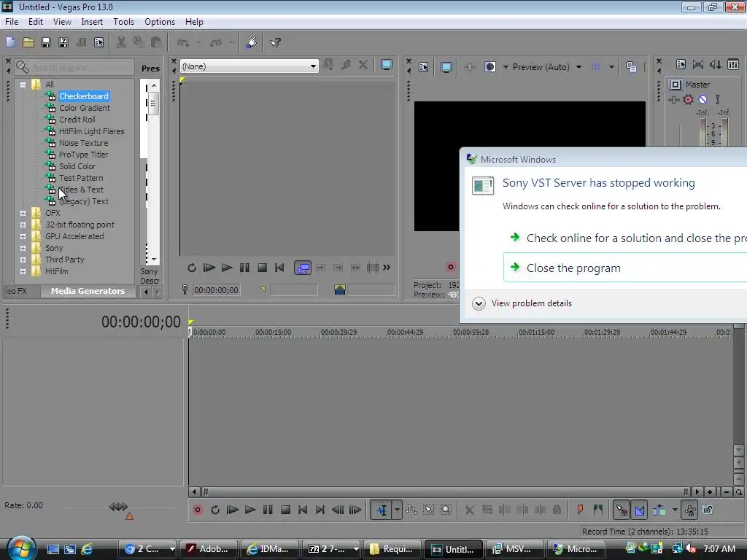This screenshot has width=747, height=560.
Task: Switch to the Media Generators tab
Action: click(x=88, y=291)
